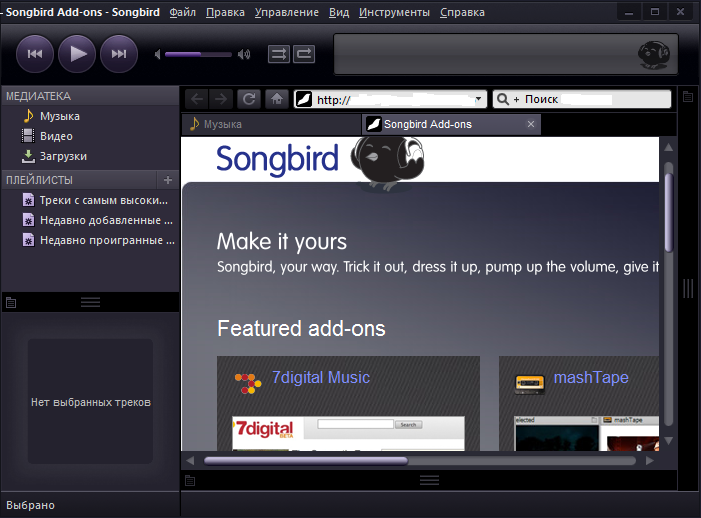Click the loud volume speaker icon
Image resolution: width=701 pixels, height=518 pixels.
coord(244,55)
